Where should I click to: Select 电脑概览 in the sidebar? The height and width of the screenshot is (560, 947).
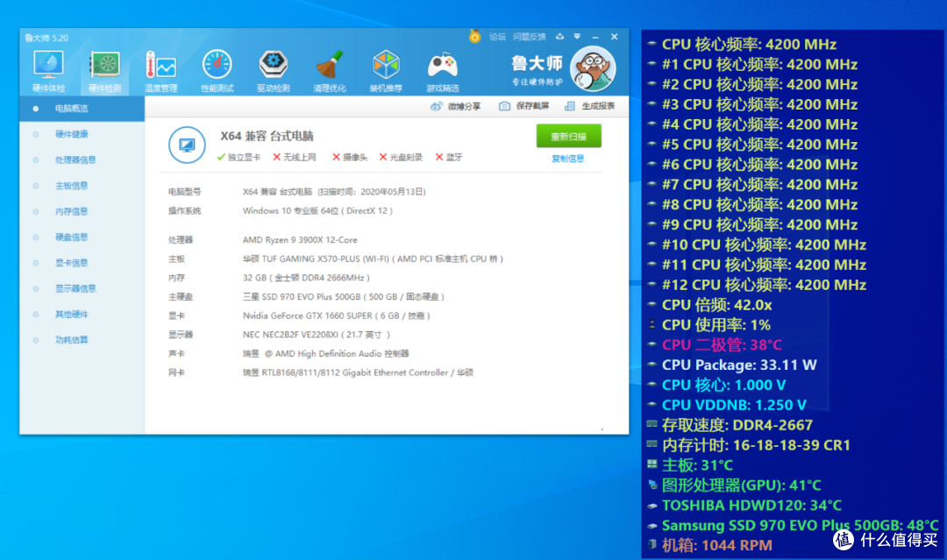point(82,109)
